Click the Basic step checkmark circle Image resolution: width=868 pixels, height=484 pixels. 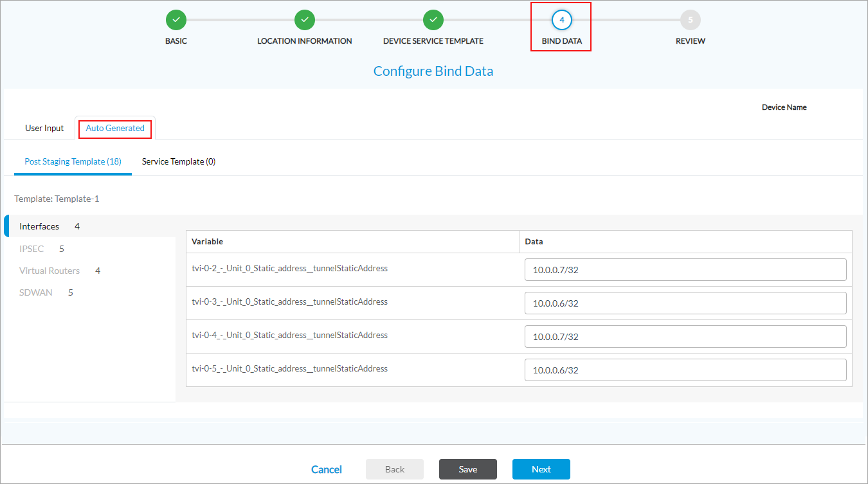(176, 20)
